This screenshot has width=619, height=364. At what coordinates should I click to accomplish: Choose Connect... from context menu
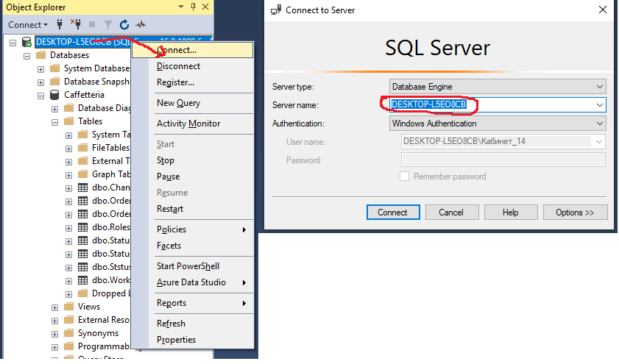coord(192,50)
